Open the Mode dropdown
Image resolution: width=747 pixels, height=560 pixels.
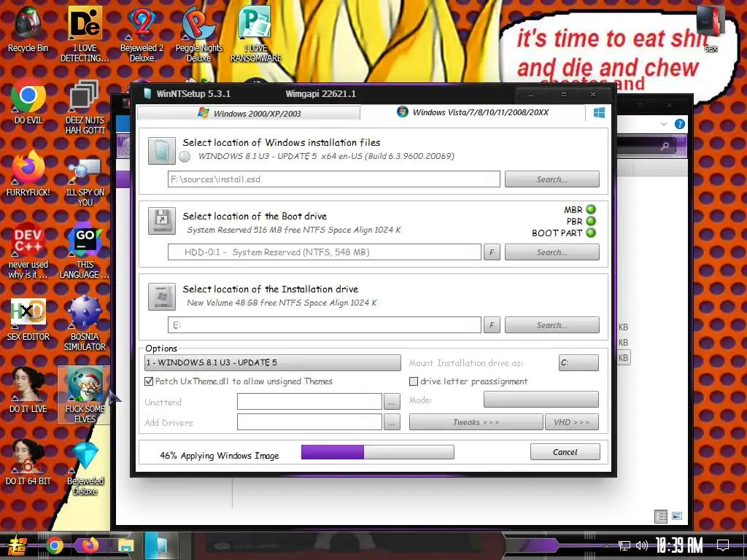tap(541, 400)
